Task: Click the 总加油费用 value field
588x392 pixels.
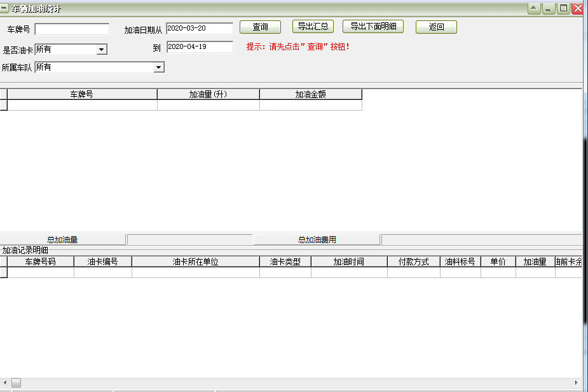Action: (481, 239)
